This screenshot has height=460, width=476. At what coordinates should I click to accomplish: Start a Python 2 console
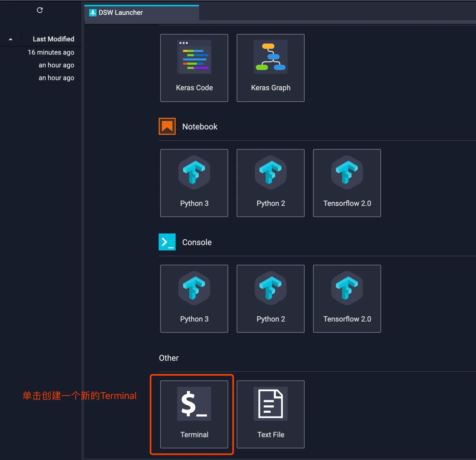(271, 299)
